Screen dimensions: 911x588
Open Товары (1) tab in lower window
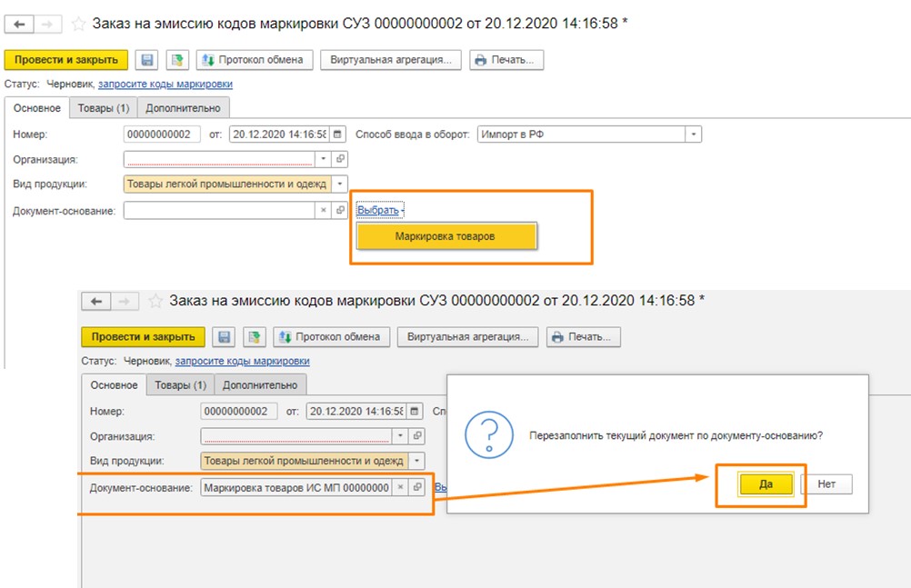tap(181, 385)
